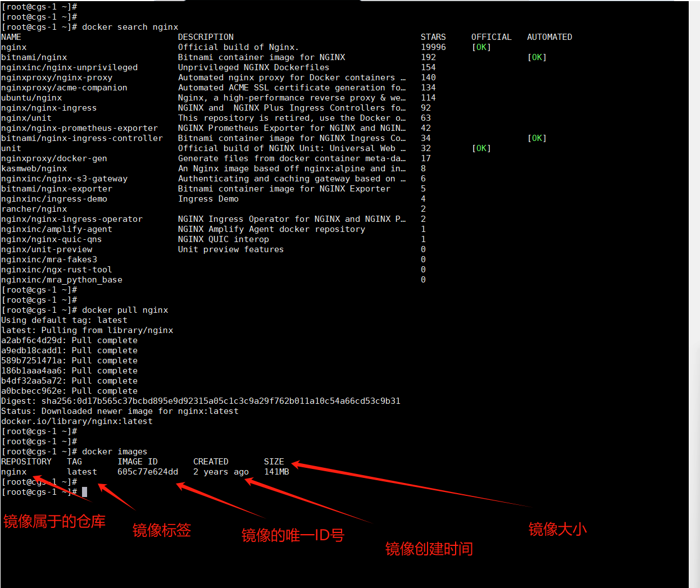Image resolution: width=700 pixels, height=588 pixels.
Task: Select the CREATED column header
Action: click(x=211, y=462)
